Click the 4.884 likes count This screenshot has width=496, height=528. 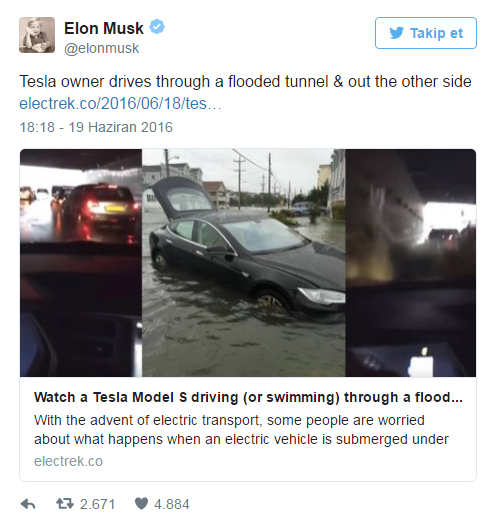click(x=172, y=504)
